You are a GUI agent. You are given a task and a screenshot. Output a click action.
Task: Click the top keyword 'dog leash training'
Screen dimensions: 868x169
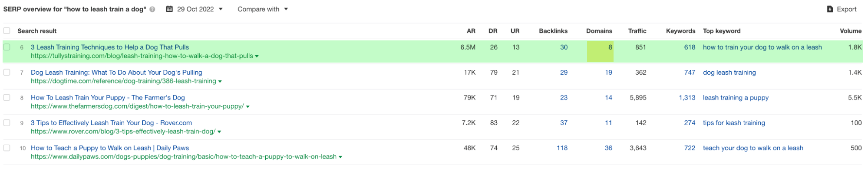click(x=729, y=73)
